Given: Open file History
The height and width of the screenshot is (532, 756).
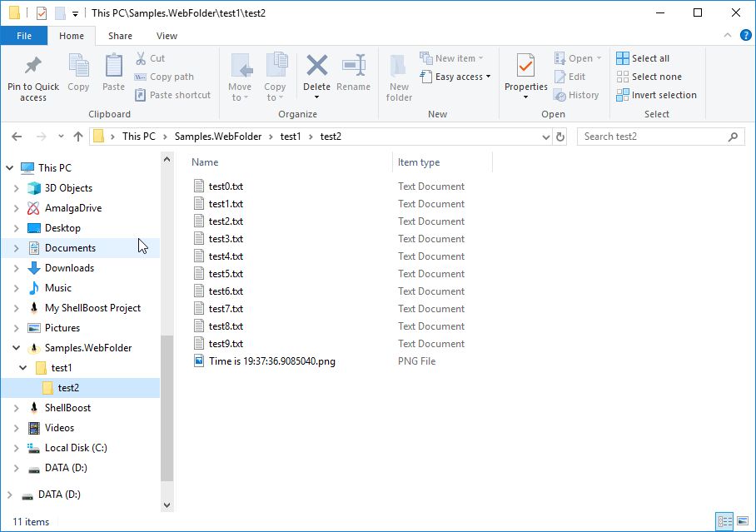Looking at the screenshot, I should (577, 95).
